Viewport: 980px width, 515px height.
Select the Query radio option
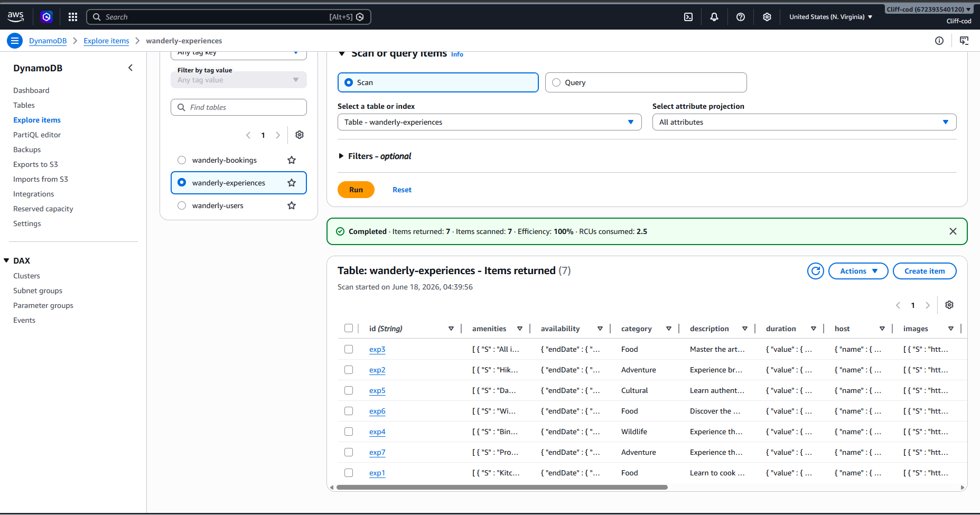556,82
